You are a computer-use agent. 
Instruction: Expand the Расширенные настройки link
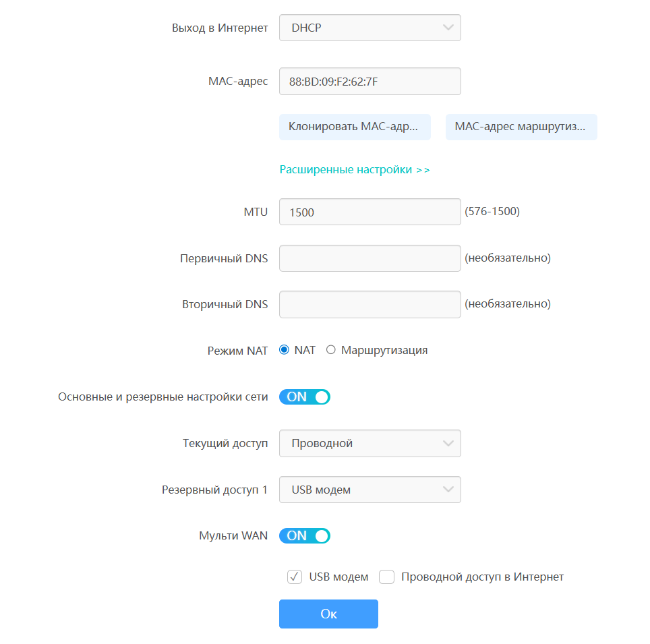point(355,170)
